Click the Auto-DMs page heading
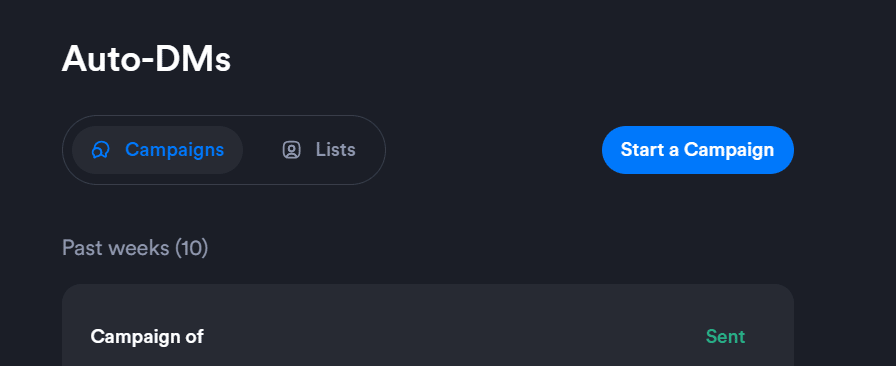The width and height of the screenshot is (896, 366). (x=146, y=59)
